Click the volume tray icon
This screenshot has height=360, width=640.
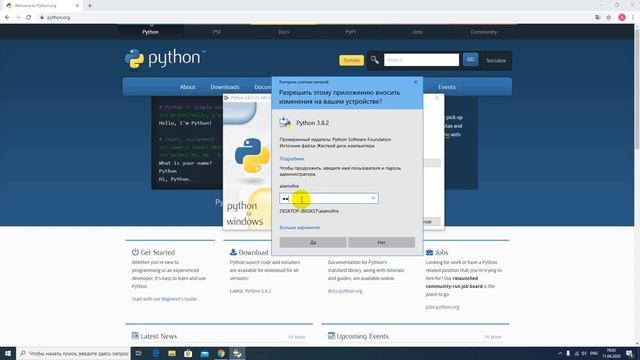584,353
